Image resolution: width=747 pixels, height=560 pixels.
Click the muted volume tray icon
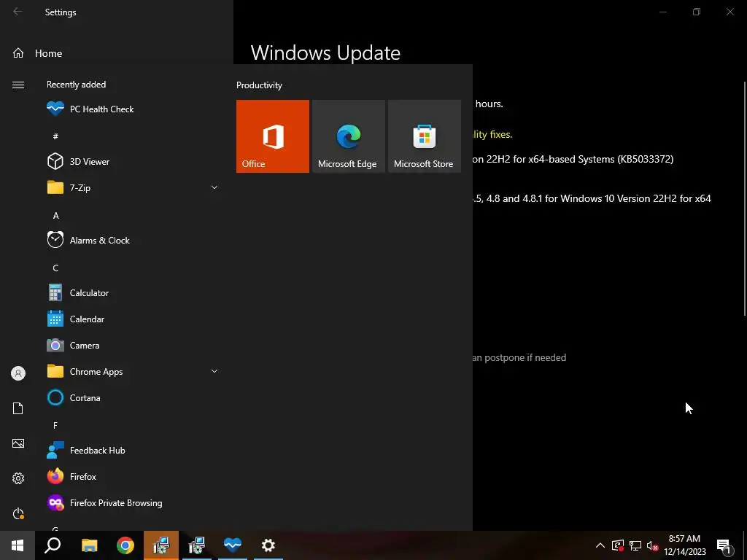pos(653,545)
